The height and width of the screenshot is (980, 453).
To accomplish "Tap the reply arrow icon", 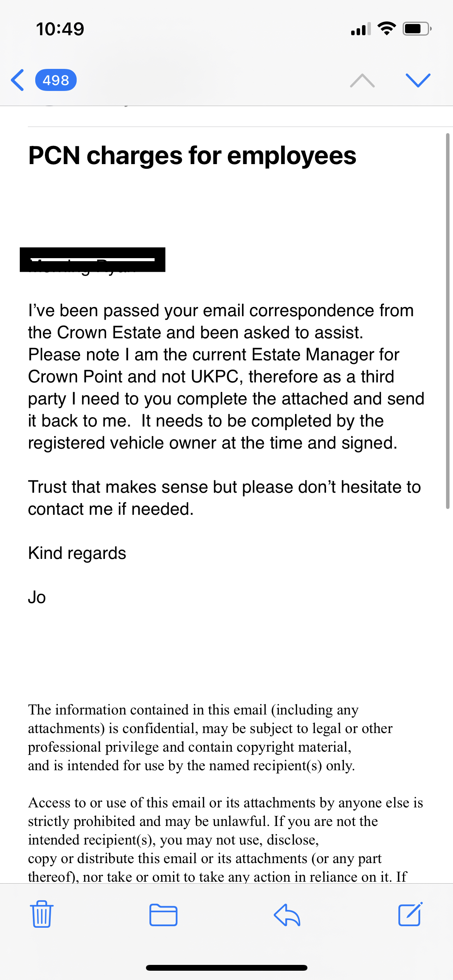I will click(287, 915).
